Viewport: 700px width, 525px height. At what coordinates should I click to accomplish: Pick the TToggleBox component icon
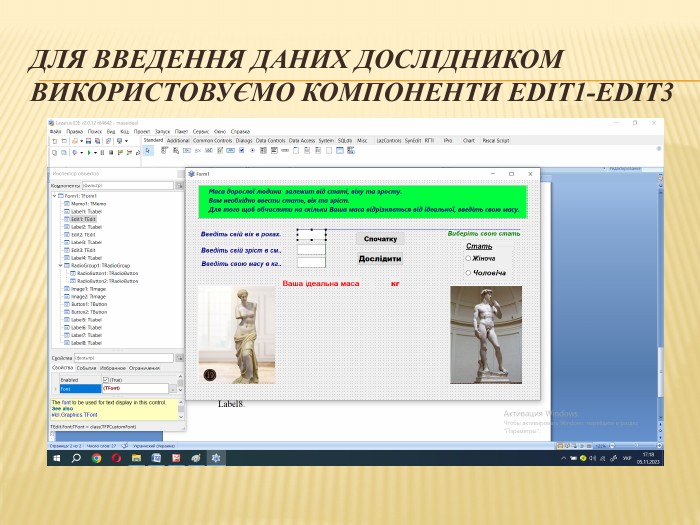(230, 151)
